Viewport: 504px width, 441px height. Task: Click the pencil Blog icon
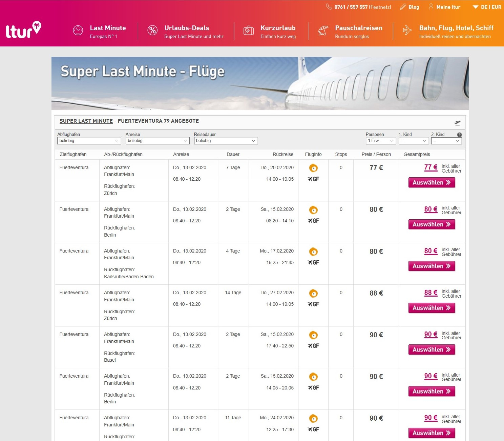coord(403,7)
